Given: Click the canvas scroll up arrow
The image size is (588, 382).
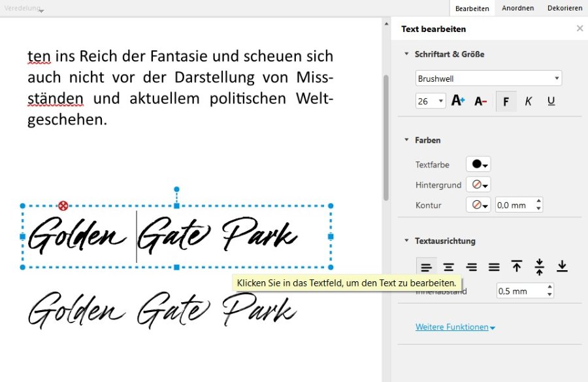Looking at the screenshot, I should 386,24.
